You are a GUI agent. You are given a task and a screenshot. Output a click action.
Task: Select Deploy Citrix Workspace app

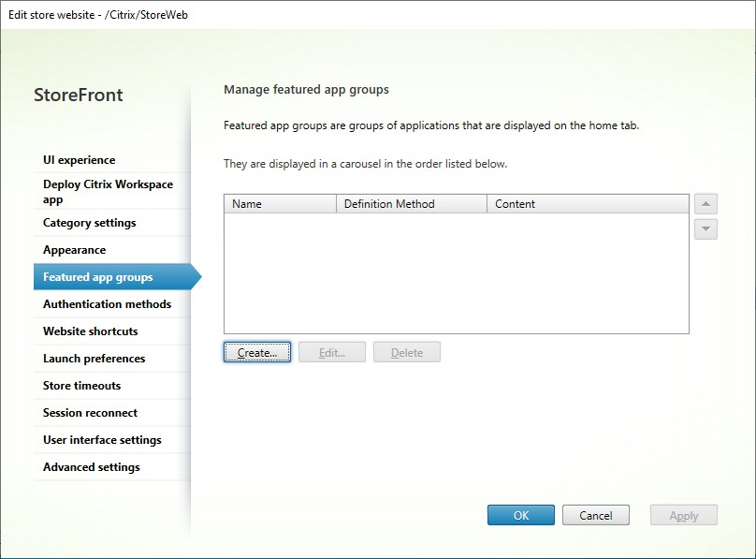pos(107,191)
